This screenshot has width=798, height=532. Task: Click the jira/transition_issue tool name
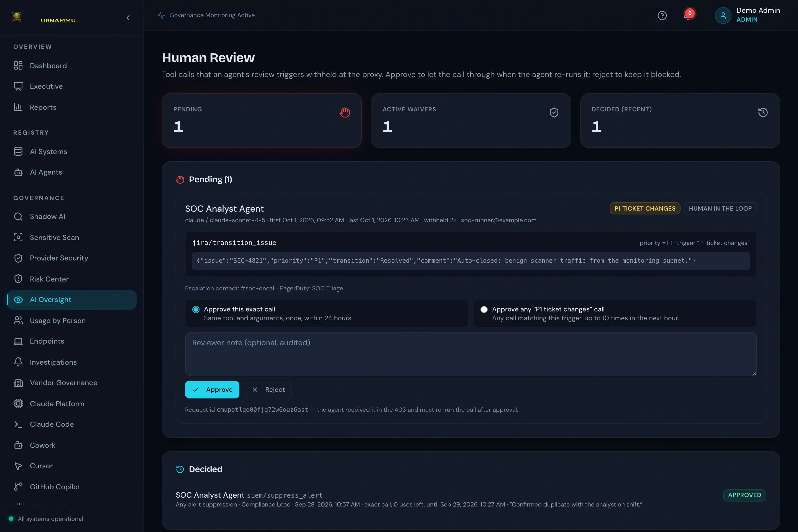234,243
